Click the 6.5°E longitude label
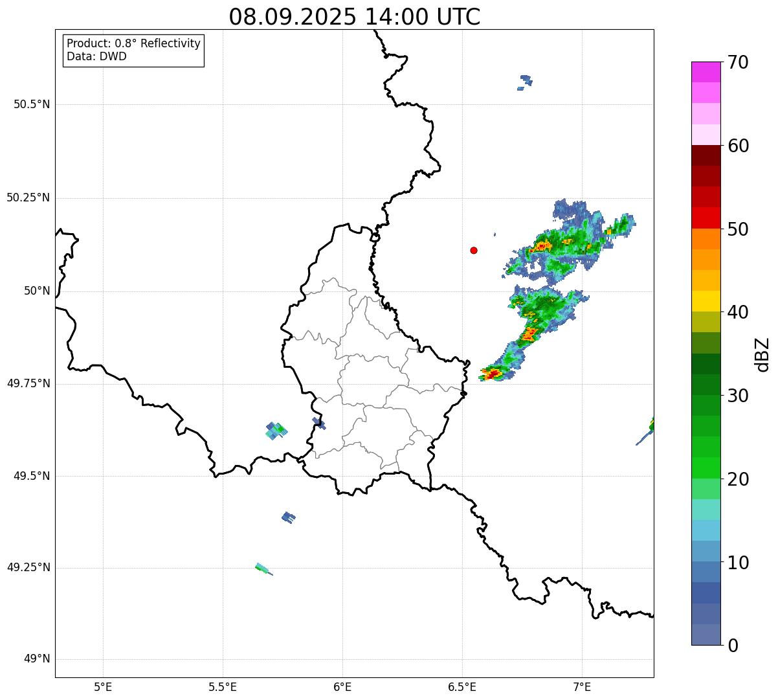Screen dimensions: 778x700 [x=462, y=687]
